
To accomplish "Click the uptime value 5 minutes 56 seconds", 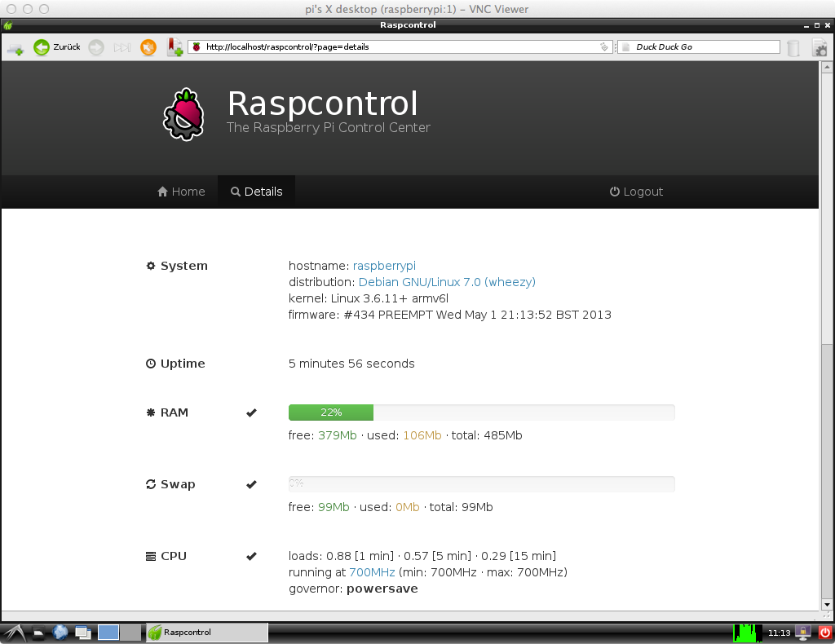I will pos(351,364).
